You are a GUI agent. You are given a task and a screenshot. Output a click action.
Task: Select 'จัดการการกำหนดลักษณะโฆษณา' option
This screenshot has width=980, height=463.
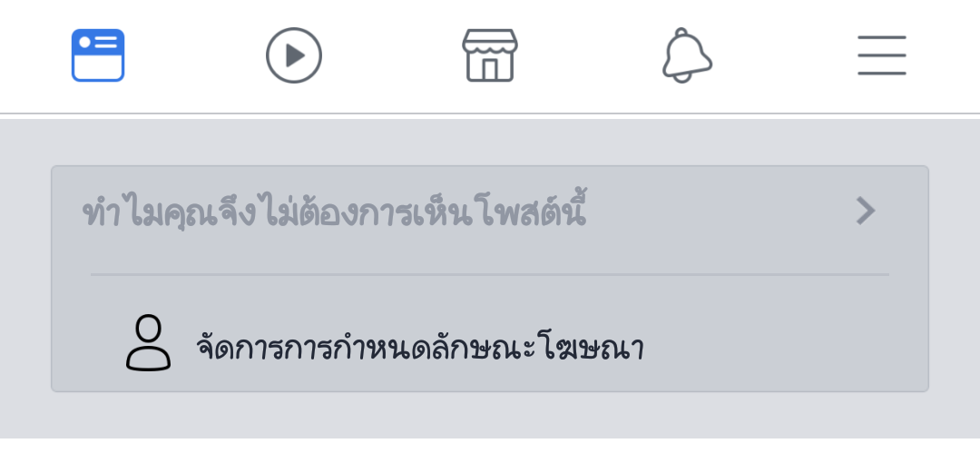pyautogui.click(x=490, y=343)
